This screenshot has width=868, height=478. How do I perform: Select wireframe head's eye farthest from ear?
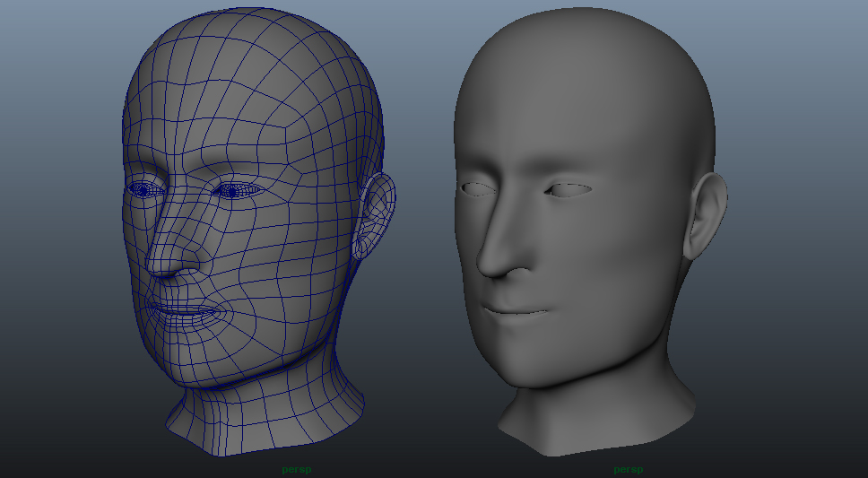click(143, 189)
